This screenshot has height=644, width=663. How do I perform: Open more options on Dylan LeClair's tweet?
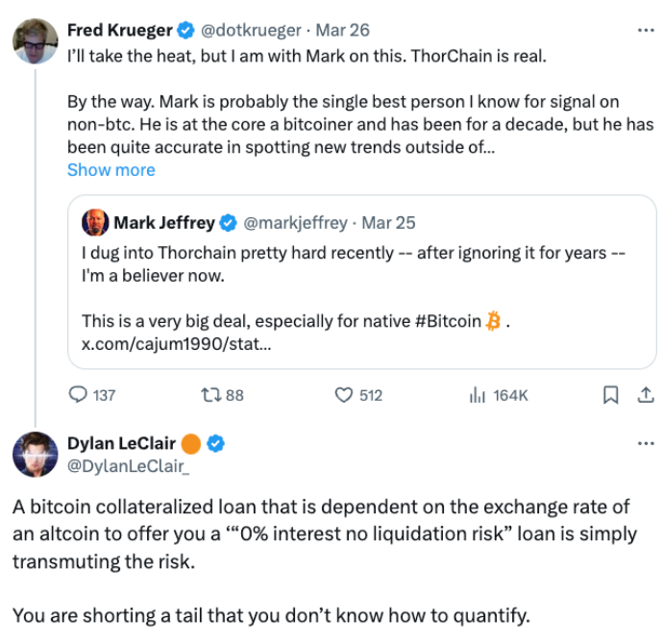tap(646, 443)
